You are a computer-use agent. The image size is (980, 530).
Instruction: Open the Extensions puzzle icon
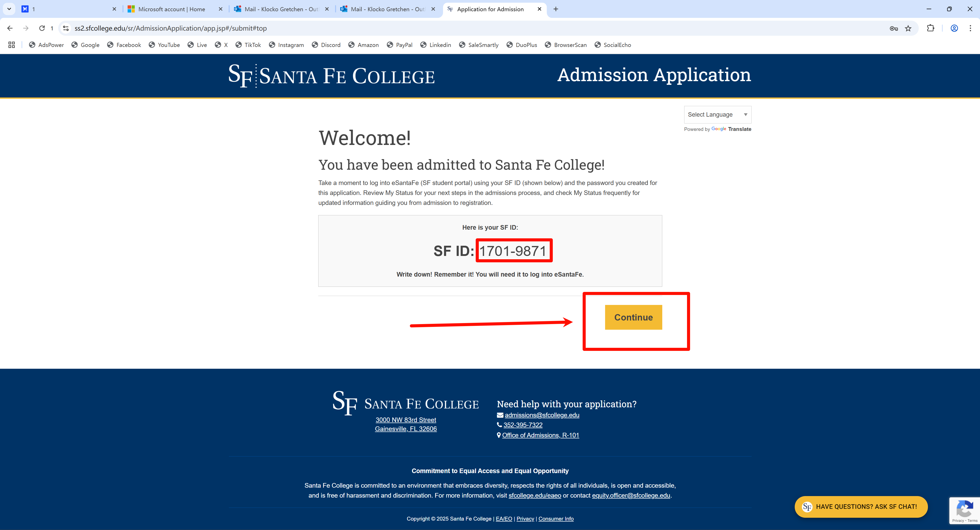tap(930, 28)
